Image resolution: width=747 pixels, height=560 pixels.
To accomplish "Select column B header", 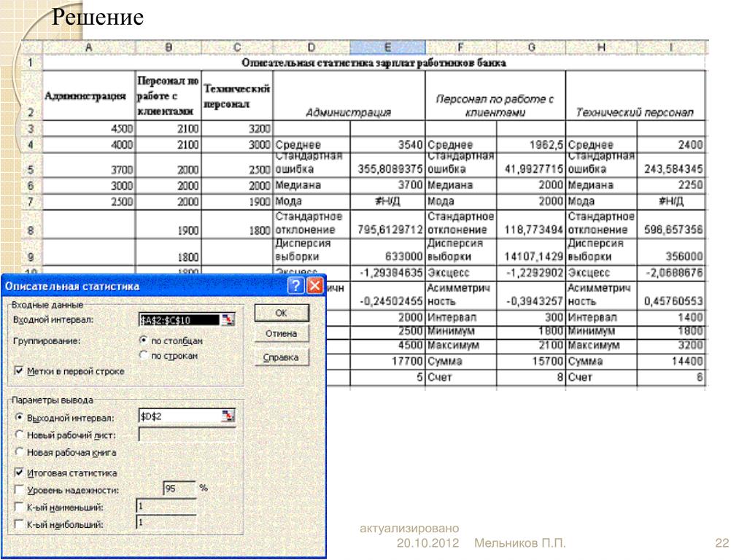I will 169,47.
